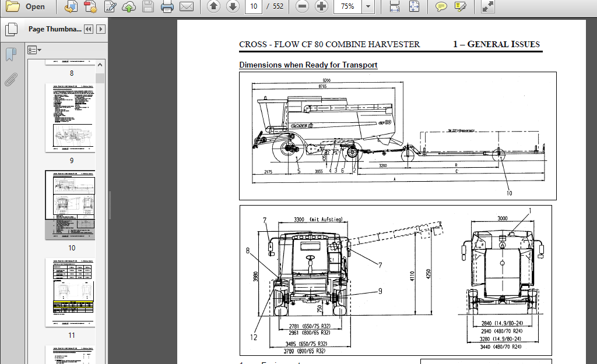Click the zoom level field showing 75%
This screenshot has width=597, height=364.
(347, 6)
